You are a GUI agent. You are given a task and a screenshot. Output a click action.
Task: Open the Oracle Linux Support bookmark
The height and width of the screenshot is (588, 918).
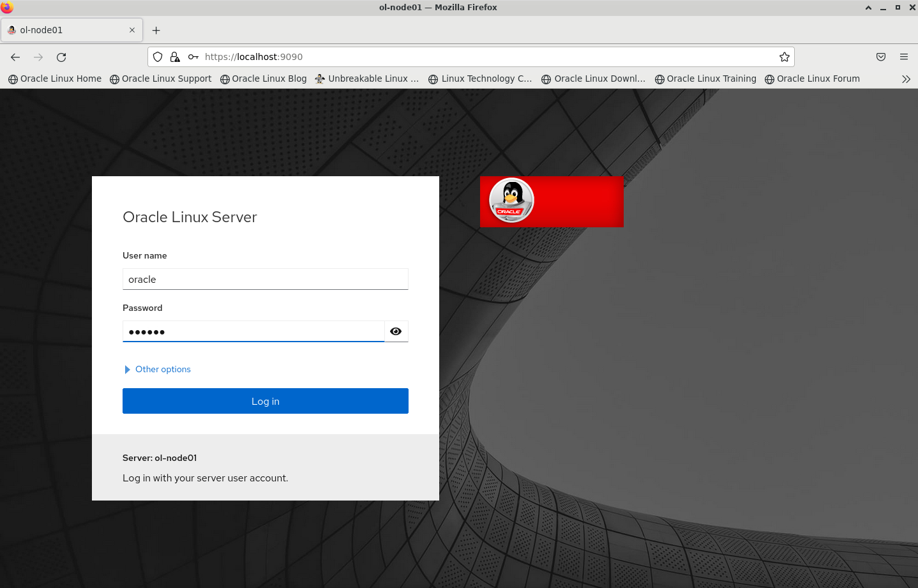[x=160, y=79]
